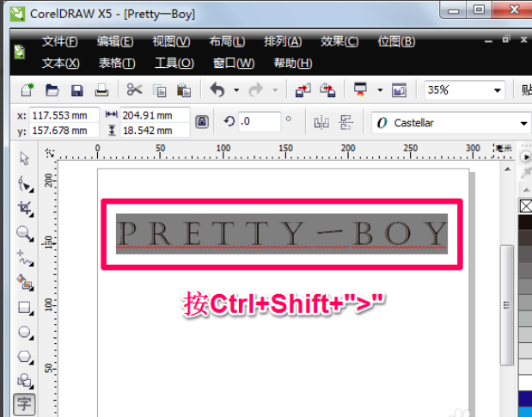The height and width of the screenshot is (417, 532).
Task: Open the 文件(F) menu
Action: [59, 42]
